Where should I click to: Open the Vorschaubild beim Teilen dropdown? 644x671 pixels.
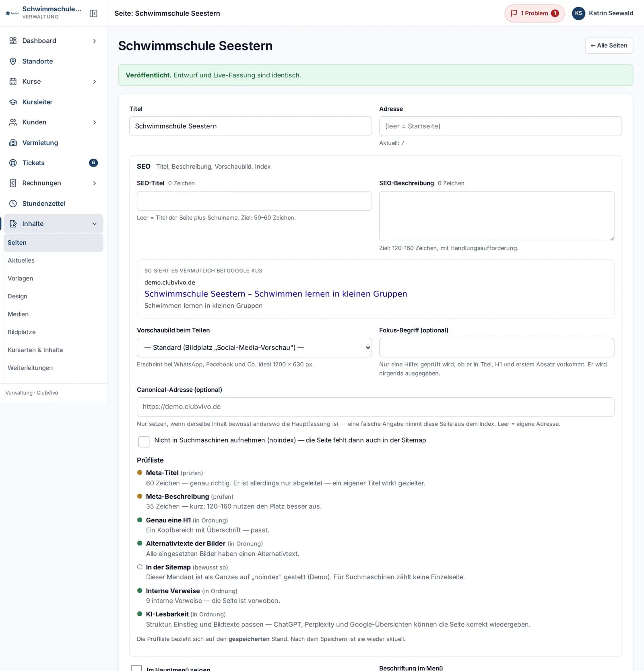pos(254,347)
